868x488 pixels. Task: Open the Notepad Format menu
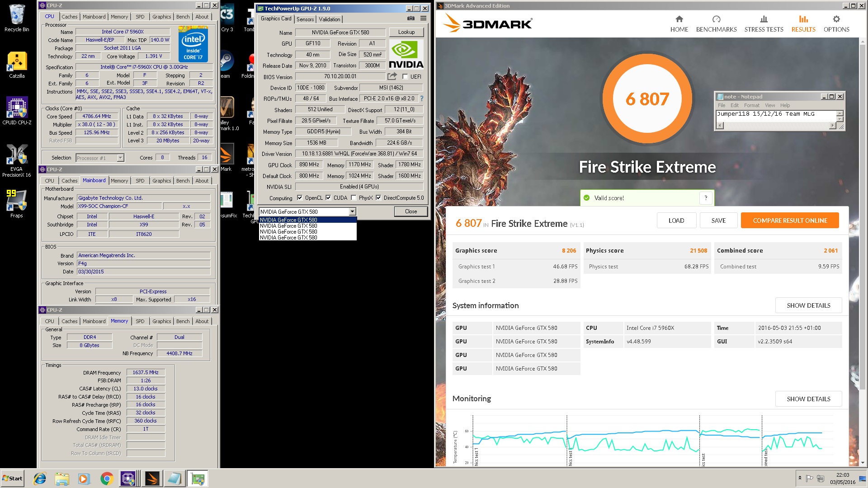(752, 105)
